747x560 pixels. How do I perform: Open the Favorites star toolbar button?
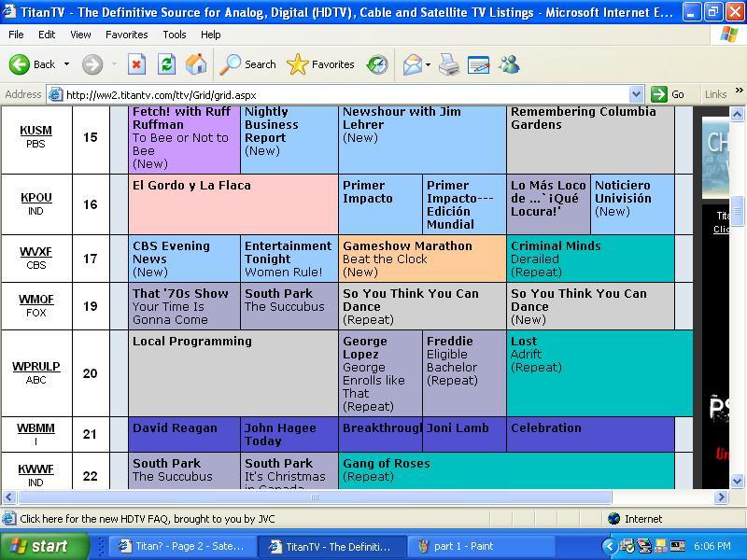(320, 64)
